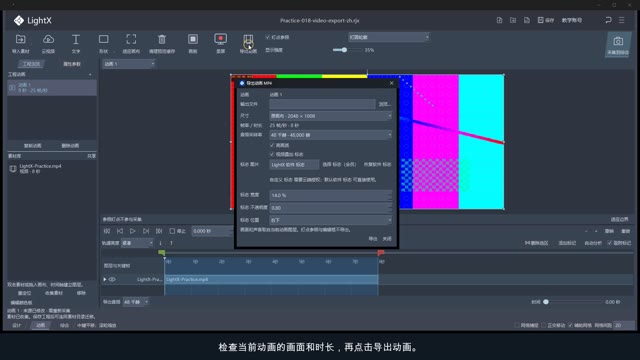The height and width of the screenshot is (360, 640).
Task: Click the minus zoom icon above timeline
Action: pyautogui.click(x=586, y=231)
